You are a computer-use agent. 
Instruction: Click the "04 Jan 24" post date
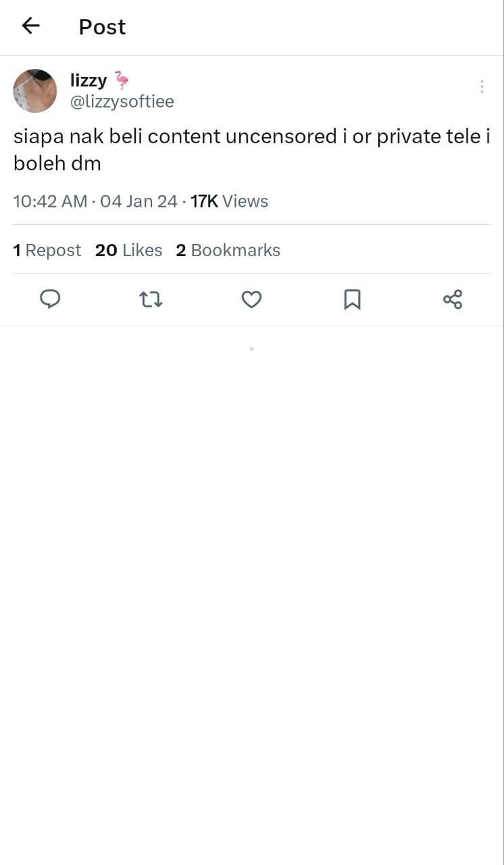point(138,201)
